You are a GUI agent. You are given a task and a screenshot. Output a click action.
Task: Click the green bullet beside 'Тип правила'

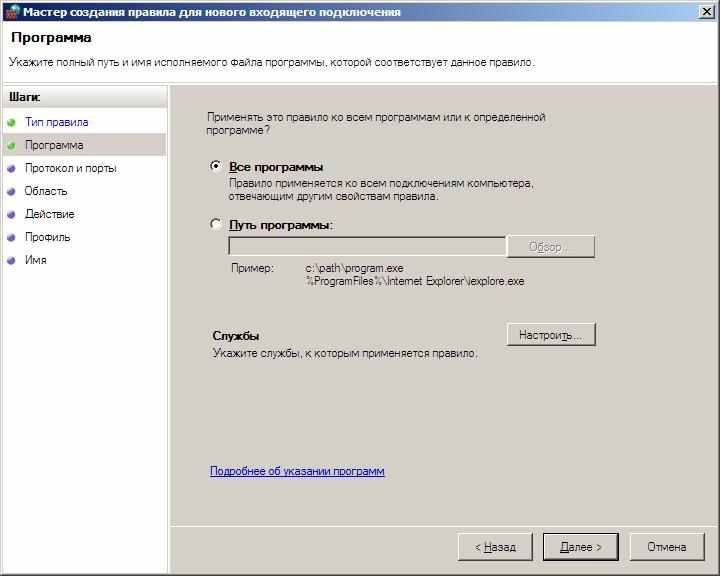(x=11, y=123)
